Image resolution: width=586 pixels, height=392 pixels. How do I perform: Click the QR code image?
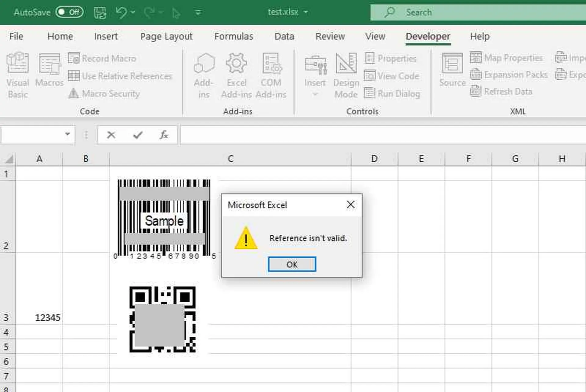[x=163, y=319]
